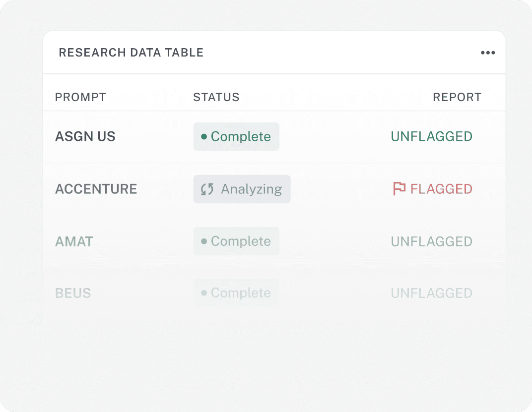Click the Complete status badge for AMAT
532x412 pixels.
pyautogui.click(x=237, y=241)
